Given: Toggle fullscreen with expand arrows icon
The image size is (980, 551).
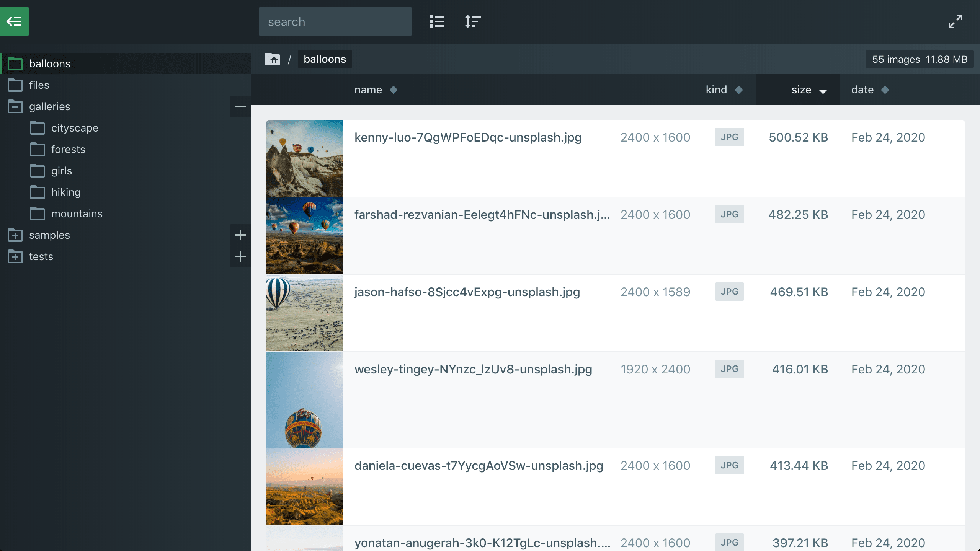Looking at the screenshot, I should [955, 21].
